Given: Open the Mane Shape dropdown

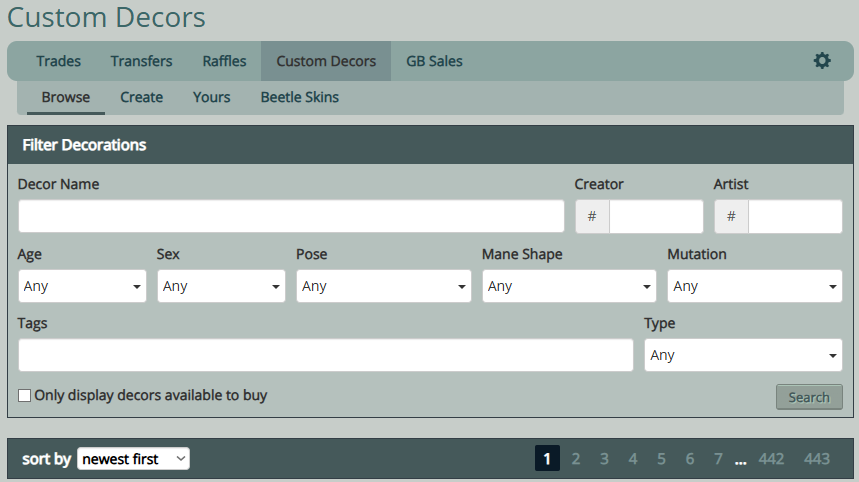Looking at the screenshot, I should point(569,286).
